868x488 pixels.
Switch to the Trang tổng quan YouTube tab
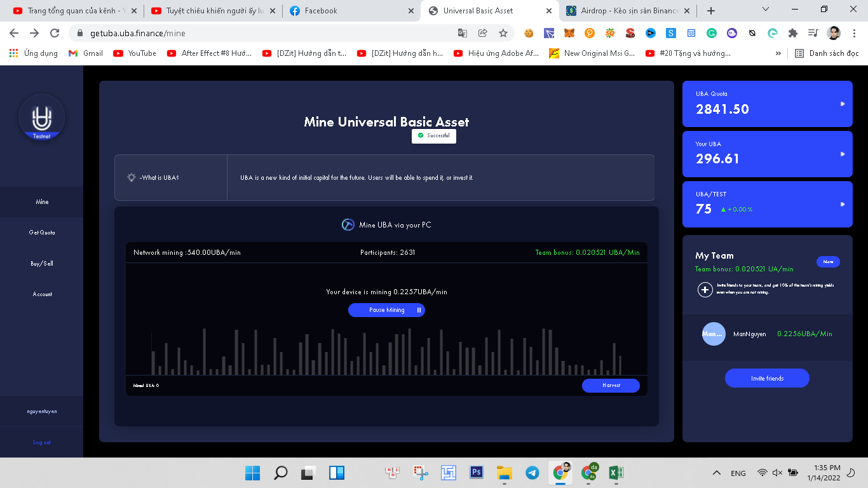click(x=74, y=11)
